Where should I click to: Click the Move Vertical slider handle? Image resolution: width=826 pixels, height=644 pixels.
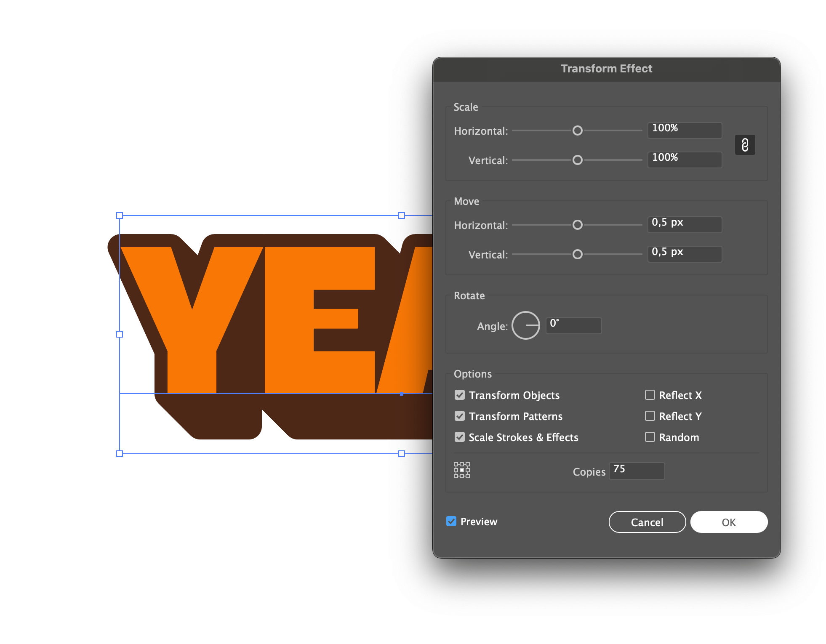tap(578, 255)
